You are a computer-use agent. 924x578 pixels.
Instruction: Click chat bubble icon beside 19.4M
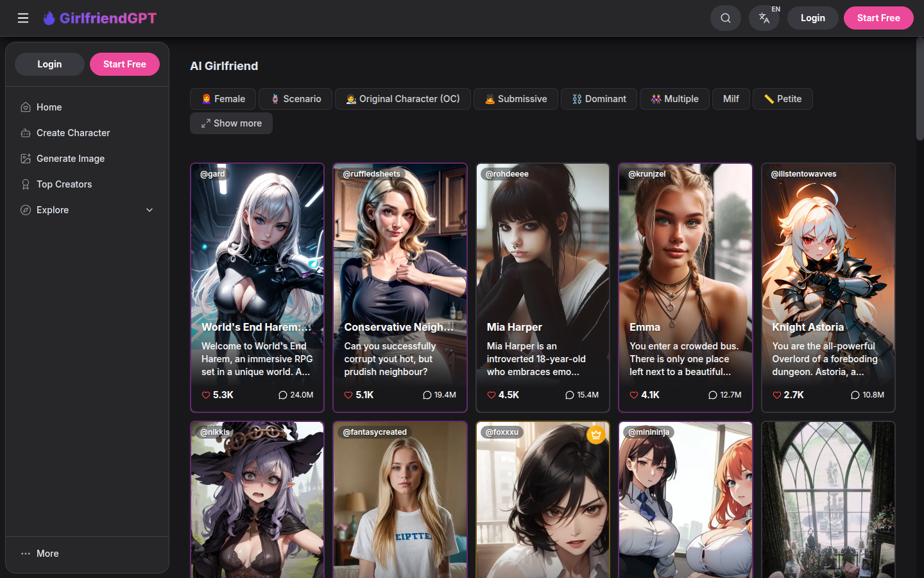click(x=427, y=395)
